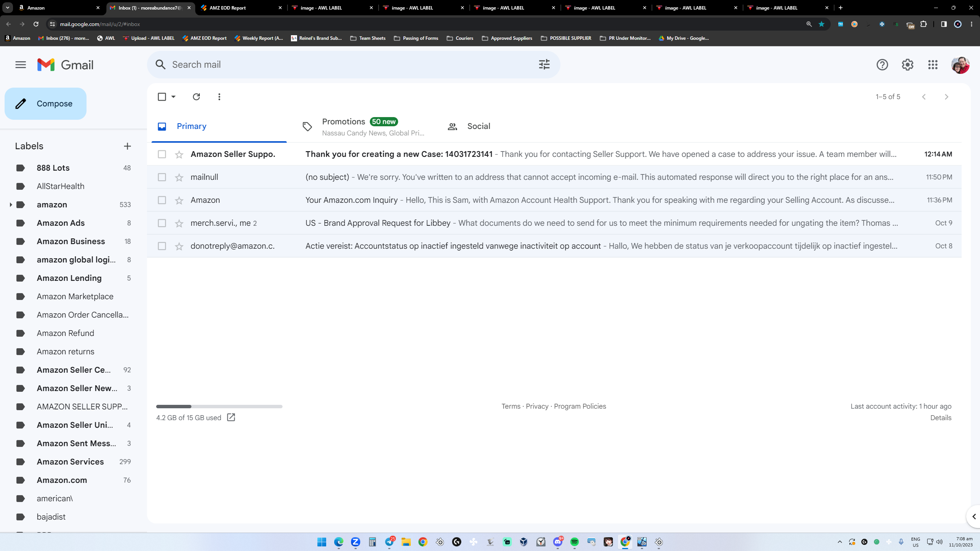Star the Amazon Seller Support email
Image resolution: width=980 pixels, height=551 pixels.
179,154
